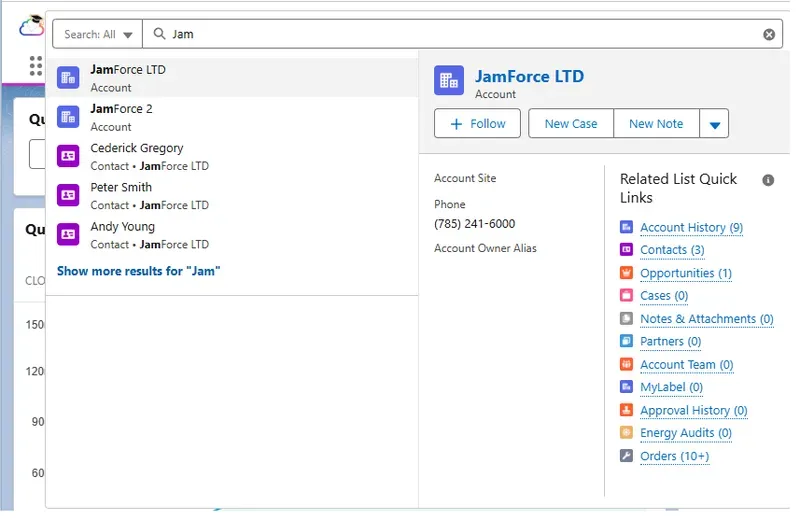Click the Salesforce cloud logo
Image resolution: width=800 pixels, height=520 pixels.
32,26
